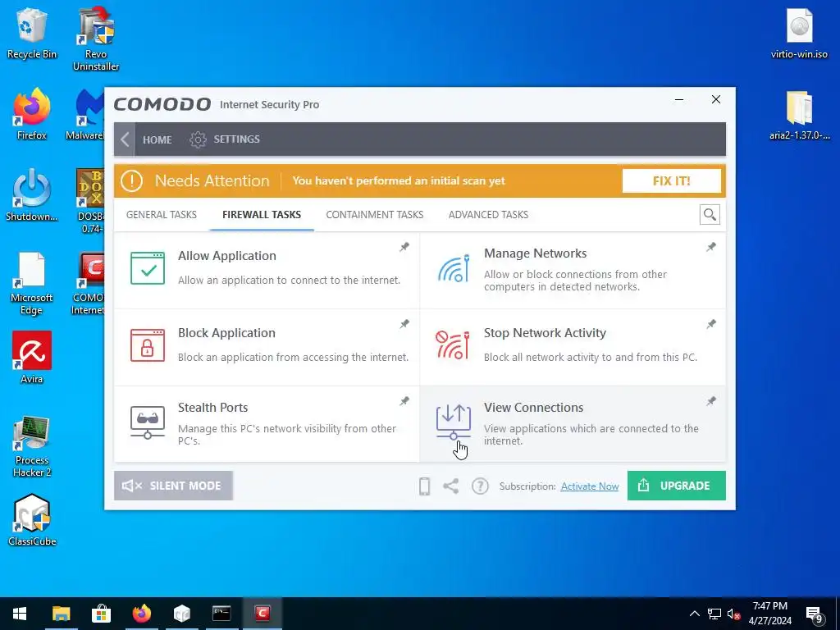
Task: Open the help question mark icon
Action: (480, 486)
